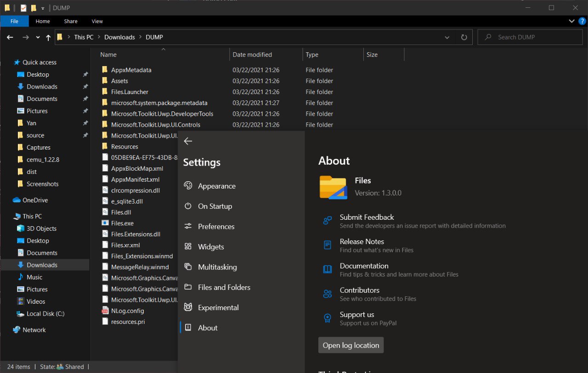Screen dimensions: 588x373
Task: Open Quick Access Toolbar customize dropdown
Action: pyautogui.click(x=43, y=8)
